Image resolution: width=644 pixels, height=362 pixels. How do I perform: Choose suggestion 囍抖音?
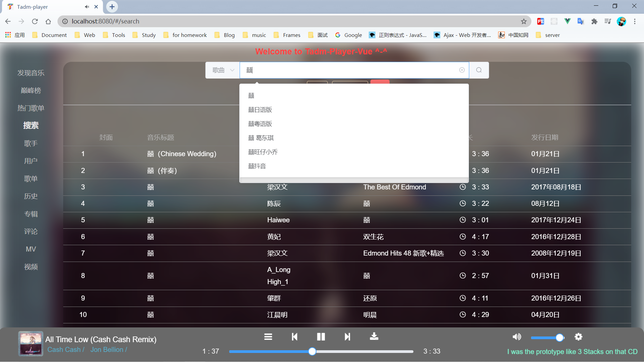tap(354, 166)
